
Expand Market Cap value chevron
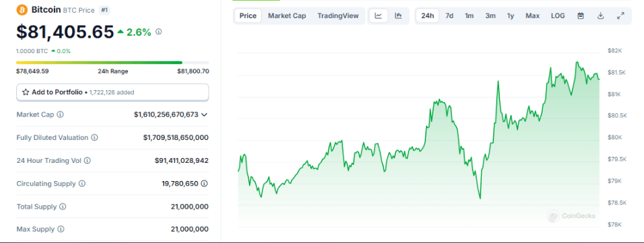coord(204,114)
